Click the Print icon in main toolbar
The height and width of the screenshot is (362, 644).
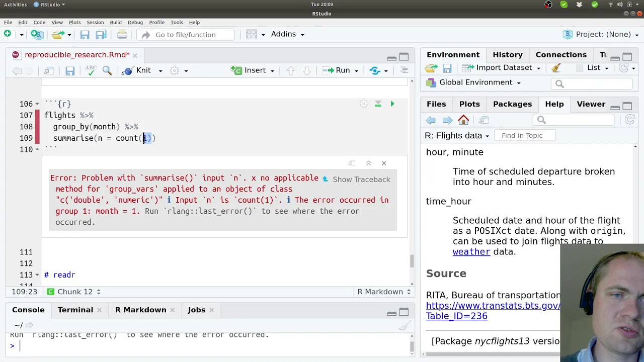point(122,34)
